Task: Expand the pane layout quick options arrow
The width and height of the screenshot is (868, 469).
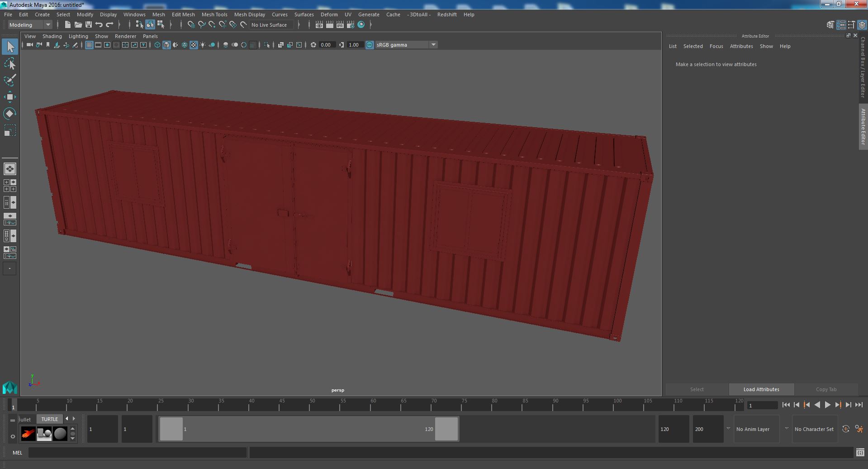Action: pos(9,268)
